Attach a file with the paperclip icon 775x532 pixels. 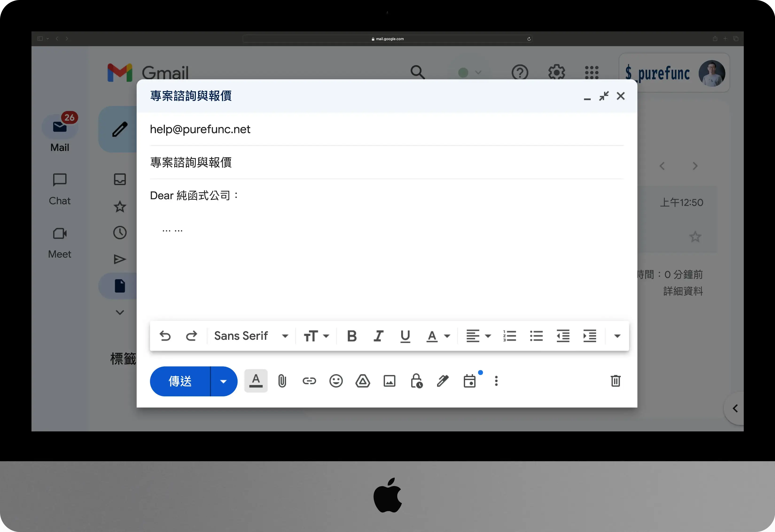(x=282, y=381)
